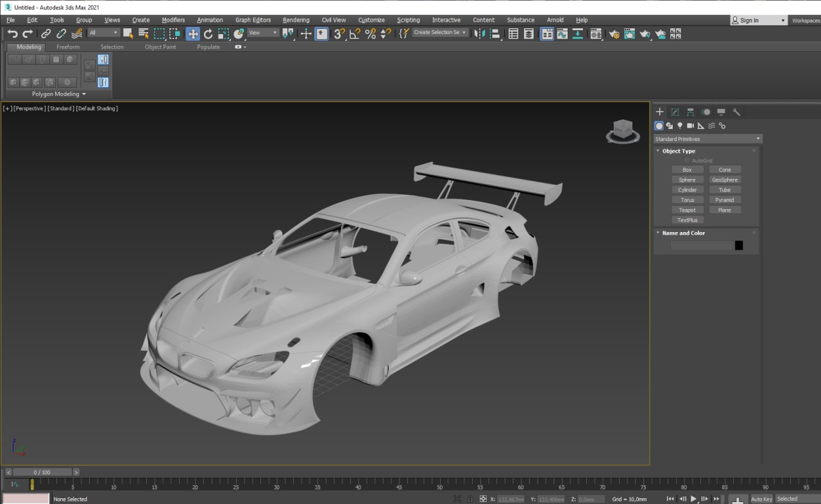The width and height of the screenshot is (821, 504).
Task: Click the Select and Place tool
Action: point(239,33)
